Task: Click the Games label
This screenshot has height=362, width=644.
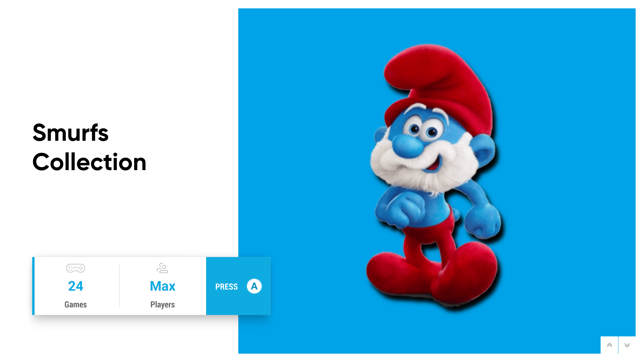Action: pyautogui.click(x=75, y=304)
